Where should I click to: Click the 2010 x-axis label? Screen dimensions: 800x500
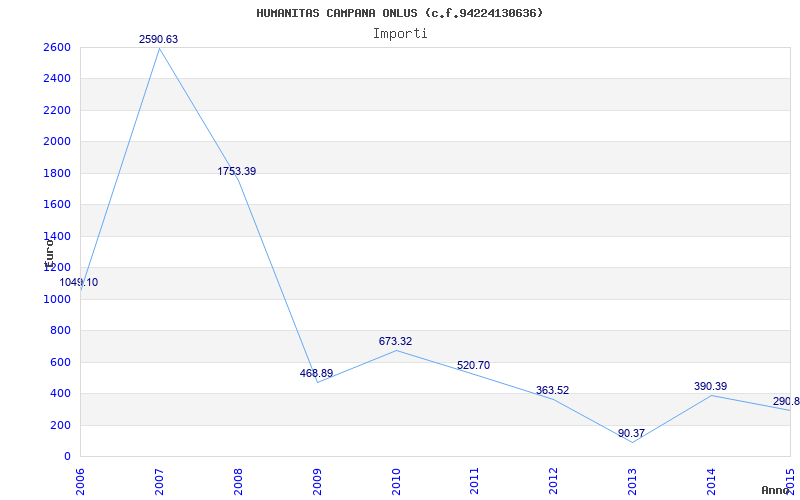tap(396, 481)
